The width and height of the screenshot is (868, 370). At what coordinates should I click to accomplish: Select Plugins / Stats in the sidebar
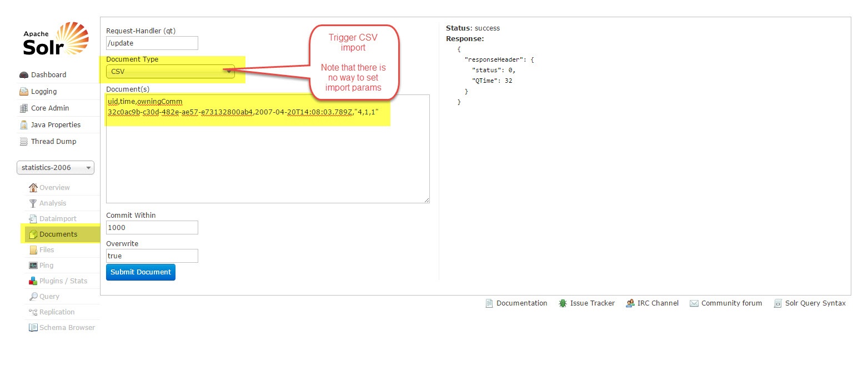point(63,281)
